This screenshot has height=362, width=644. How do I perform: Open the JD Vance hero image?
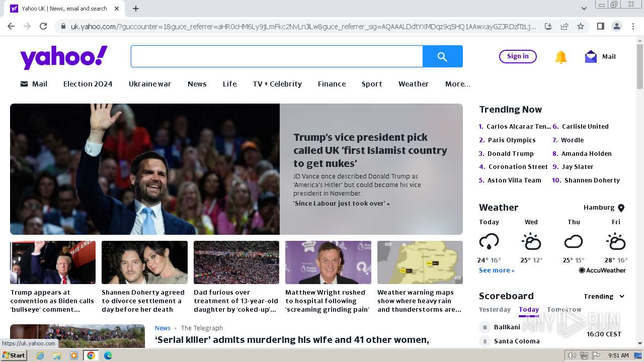pos(145,169)
